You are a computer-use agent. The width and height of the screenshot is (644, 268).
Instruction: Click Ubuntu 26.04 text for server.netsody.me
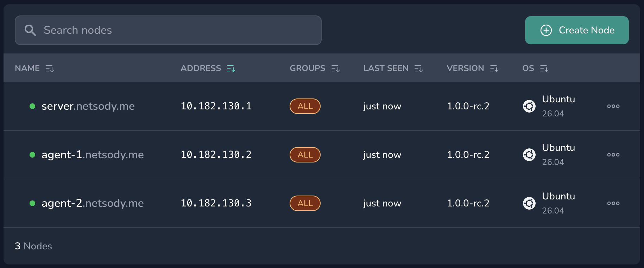coord(558,106)
